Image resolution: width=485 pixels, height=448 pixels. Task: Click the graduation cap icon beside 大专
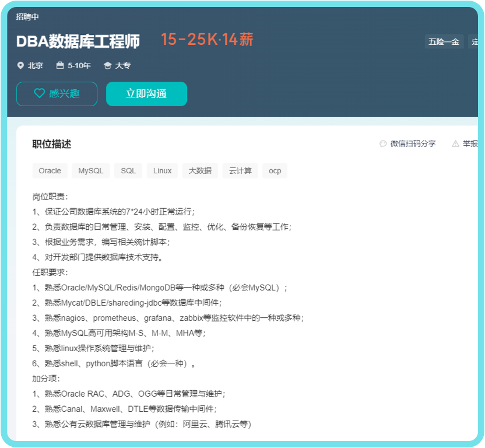pos(107,65)
